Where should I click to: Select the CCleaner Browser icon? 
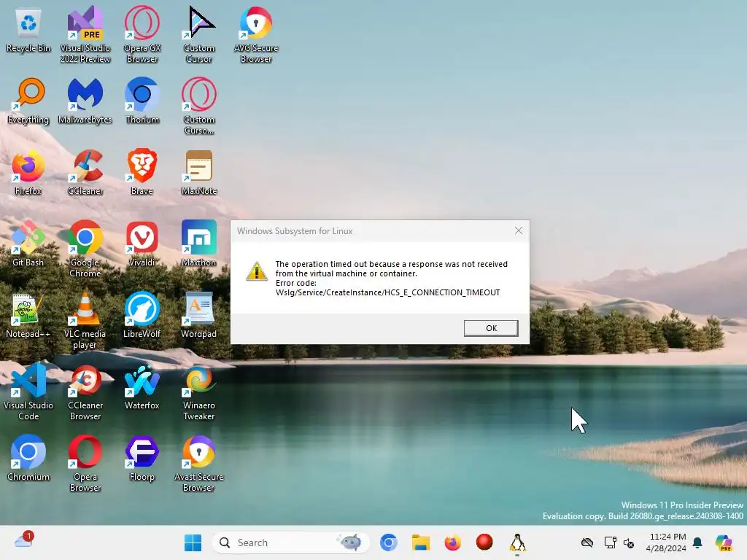pyautogui.click(x=85, y=392)
